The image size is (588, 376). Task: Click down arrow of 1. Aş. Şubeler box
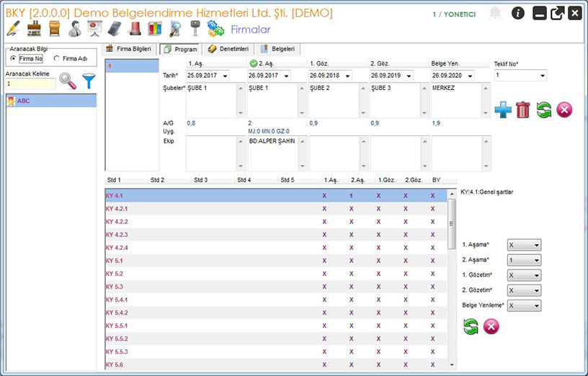click(x=241, y=113)
